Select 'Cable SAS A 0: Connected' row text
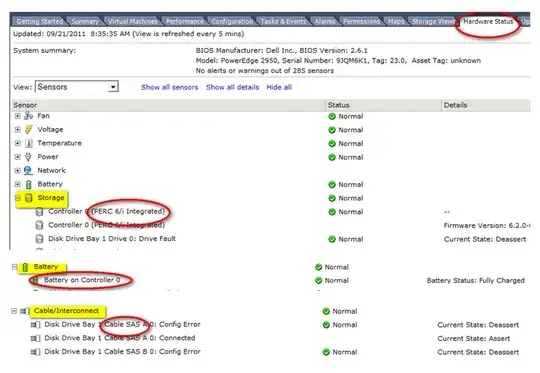Viewport: 540px width, 373px height. pos(120,338)
